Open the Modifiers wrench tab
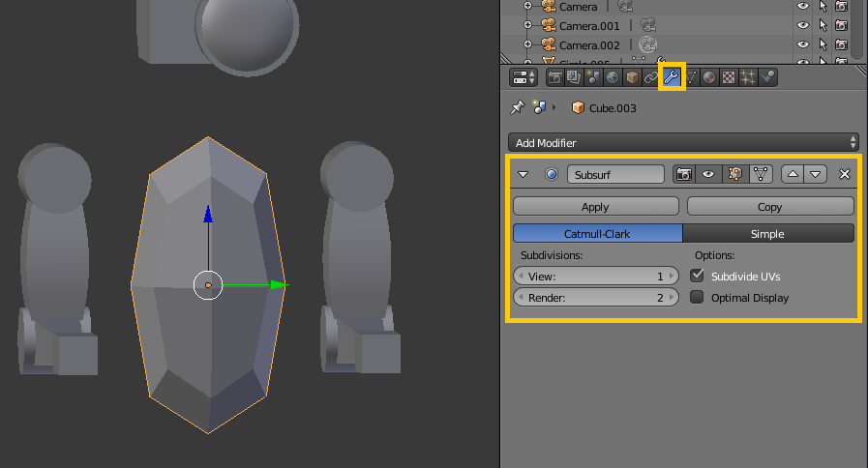Image resolution: width=868 pixels, height=468 pixels. 671,77
